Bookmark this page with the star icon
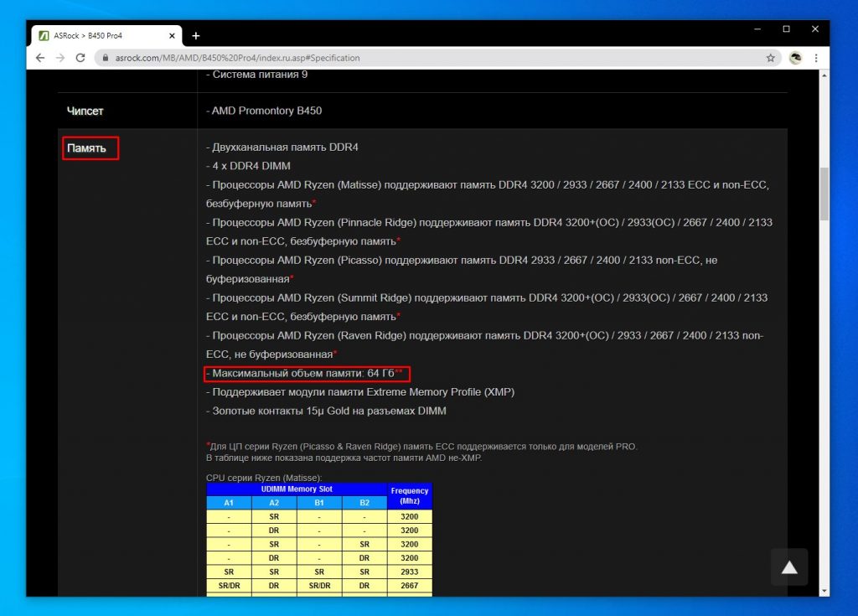 770,58
